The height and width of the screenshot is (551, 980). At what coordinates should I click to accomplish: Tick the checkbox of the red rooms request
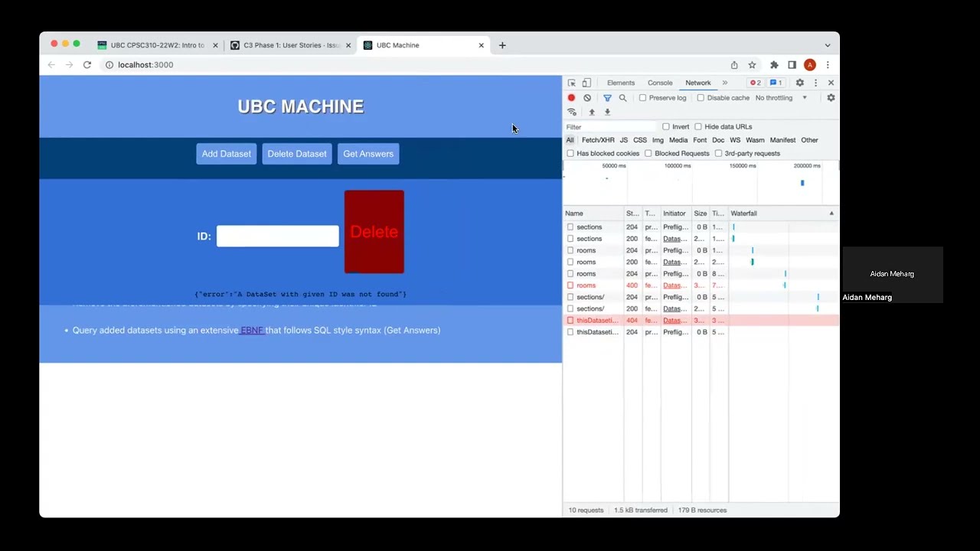[570, 285]
